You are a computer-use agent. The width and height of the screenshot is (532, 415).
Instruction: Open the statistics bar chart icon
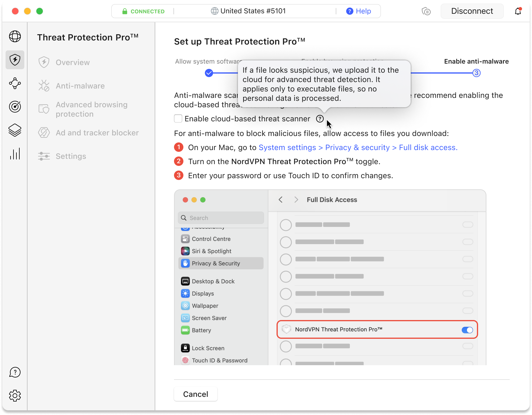(x=15, y=154)
